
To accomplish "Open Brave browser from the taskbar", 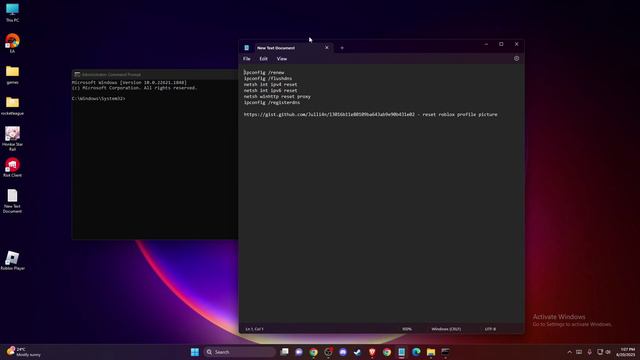I will coord(372,352).
